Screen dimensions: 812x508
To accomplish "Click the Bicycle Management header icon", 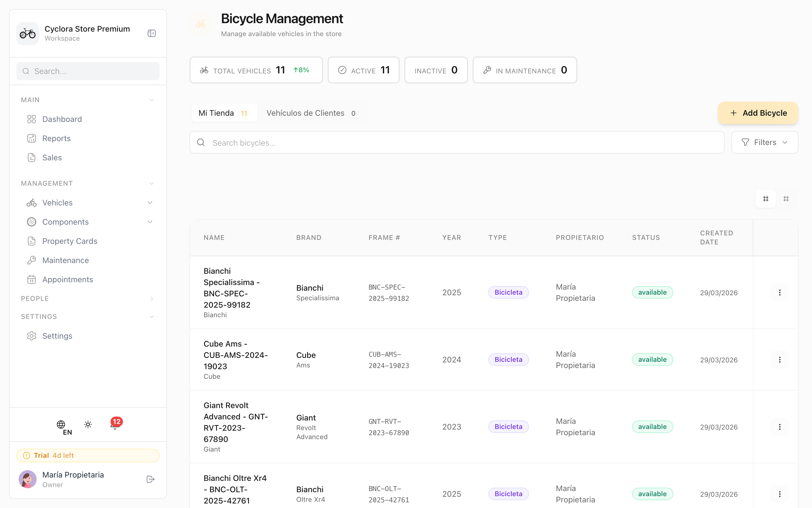I will coord(201,24).
